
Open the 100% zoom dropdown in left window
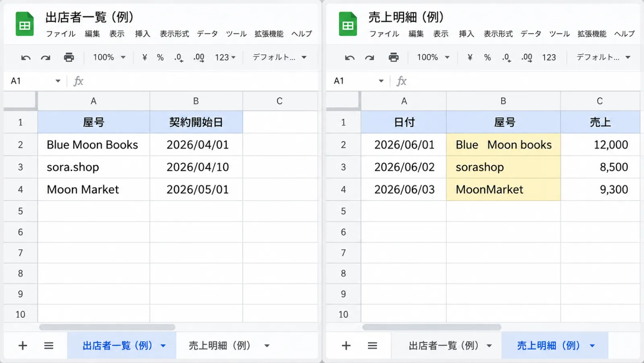click(109, 57)
